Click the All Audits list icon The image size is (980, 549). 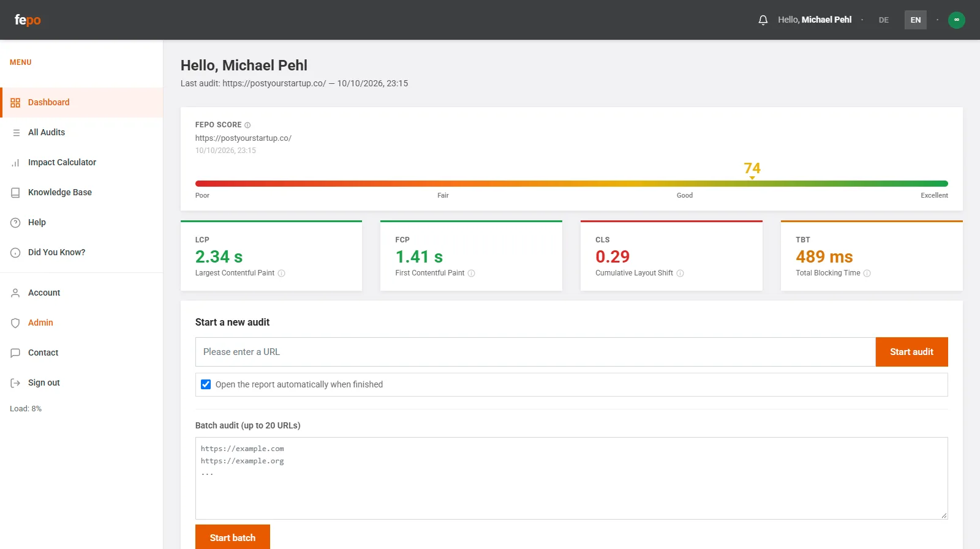(x=16, y=133)
